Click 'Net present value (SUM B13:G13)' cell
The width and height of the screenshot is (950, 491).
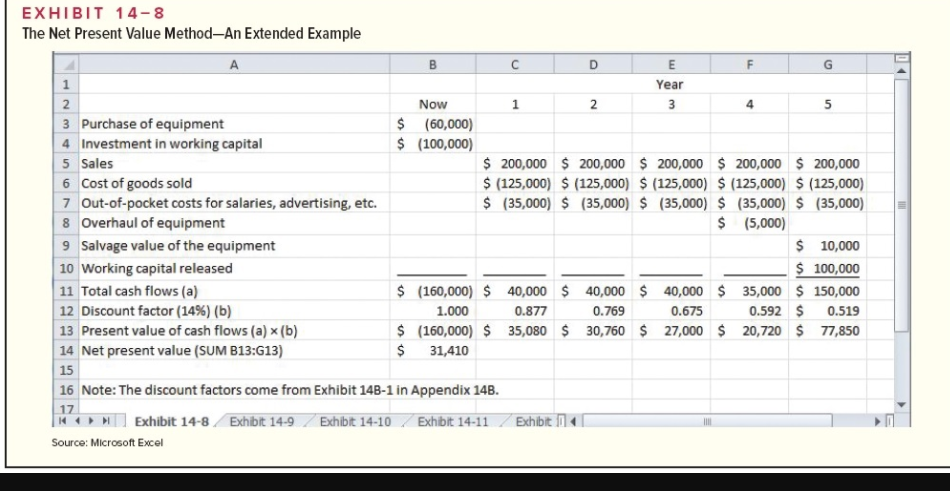click(x=234, y=350)
